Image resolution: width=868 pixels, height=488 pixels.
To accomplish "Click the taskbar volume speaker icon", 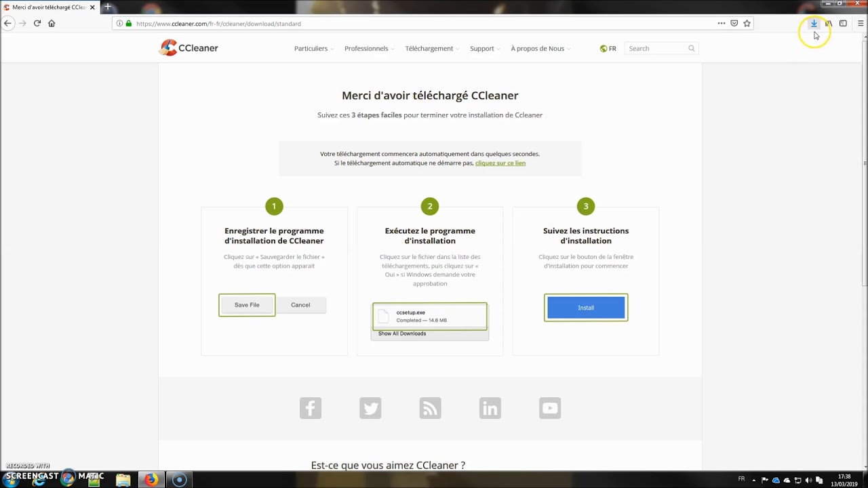I will coord(808,480).
